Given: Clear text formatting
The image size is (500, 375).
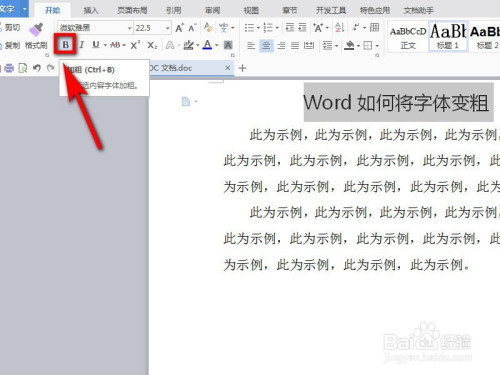Looking at the screenshot, I should click(x=208, y=27).
